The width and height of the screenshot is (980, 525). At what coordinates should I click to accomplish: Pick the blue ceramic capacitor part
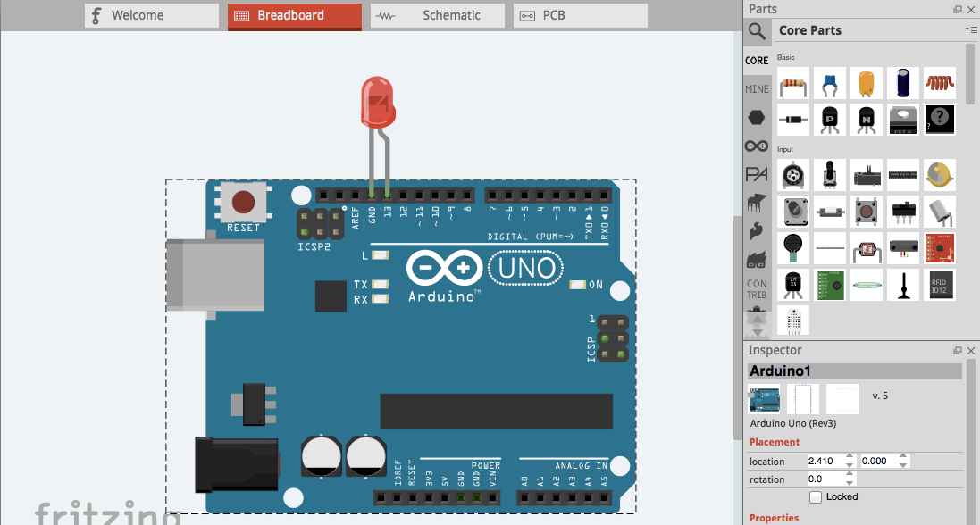point(829,83)
